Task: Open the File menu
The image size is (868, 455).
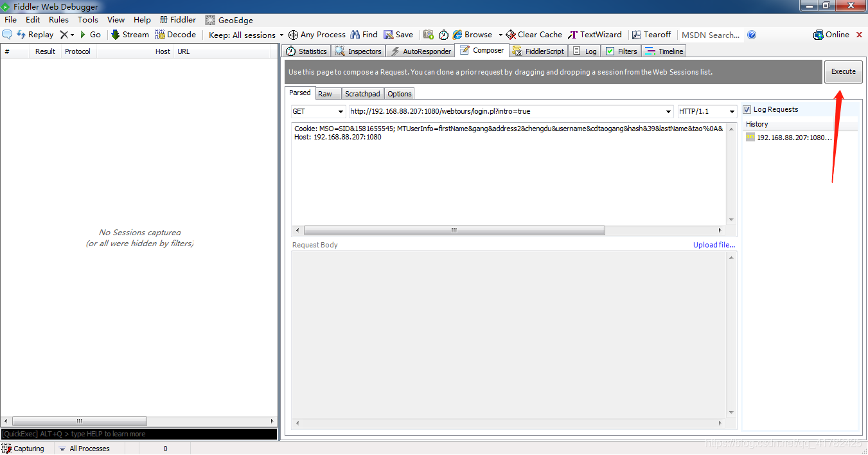Action: click(11, 20)
